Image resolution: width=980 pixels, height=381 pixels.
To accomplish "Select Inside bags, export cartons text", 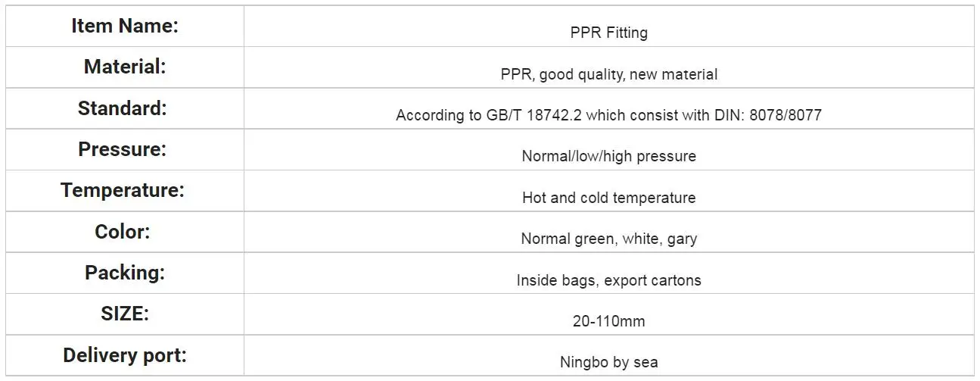I will tap(608, 280).
